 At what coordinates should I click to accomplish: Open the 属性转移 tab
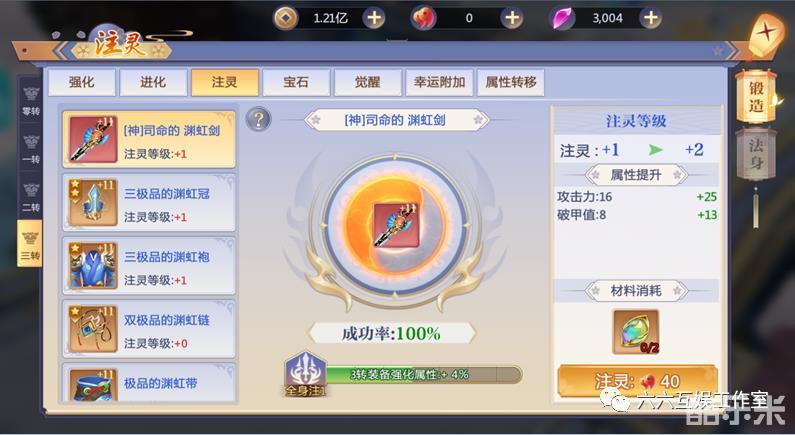coord(511,83)
